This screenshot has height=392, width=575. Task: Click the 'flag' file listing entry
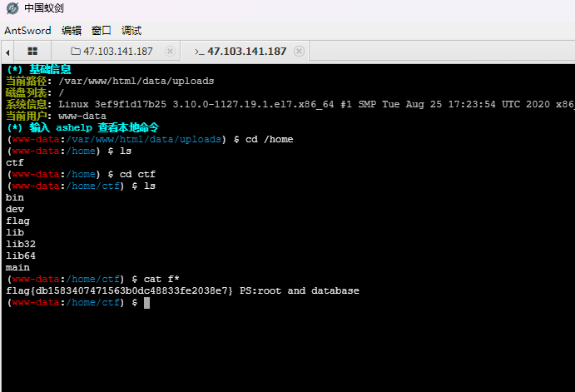pos(17,221)
